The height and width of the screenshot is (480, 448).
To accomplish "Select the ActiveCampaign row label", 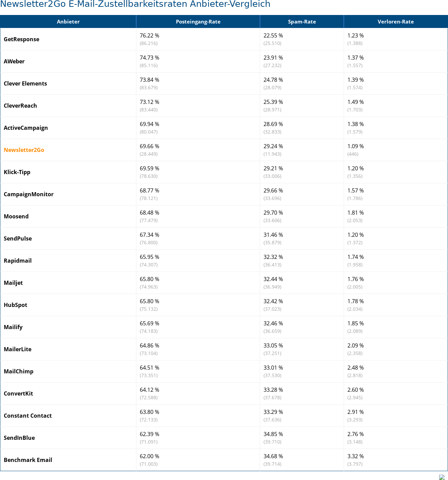I will point(26,128).
